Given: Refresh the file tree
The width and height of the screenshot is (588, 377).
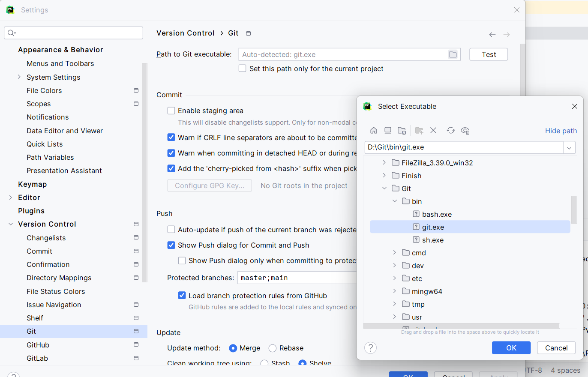Looking at the screenshot, I should point(450,131).
